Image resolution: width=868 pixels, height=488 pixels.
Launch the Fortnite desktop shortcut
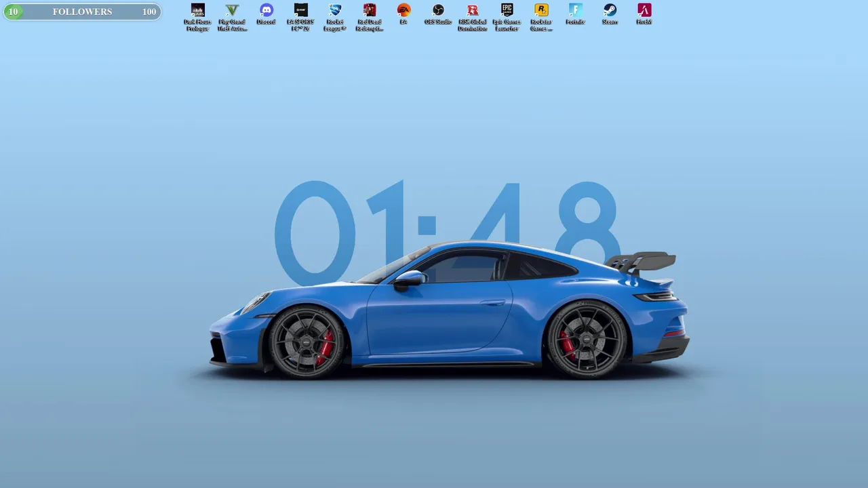tap(575, 14)
